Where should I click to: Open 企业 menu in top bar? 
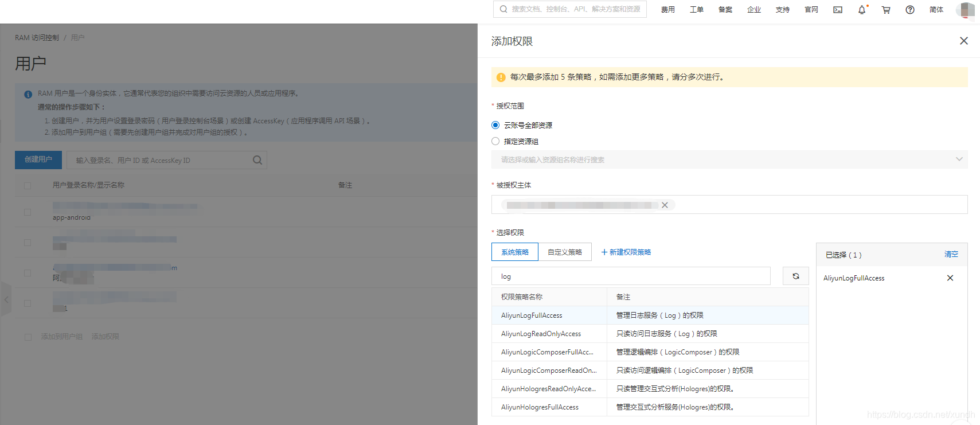(x=754, y=10)
